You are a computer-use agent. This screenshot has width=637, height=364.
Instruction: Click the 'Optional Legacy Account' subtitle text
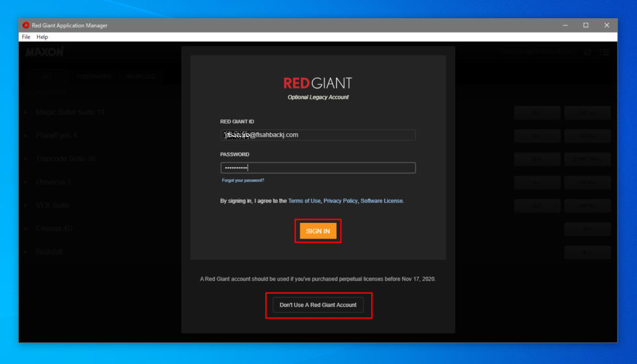[x=318, y=97]
